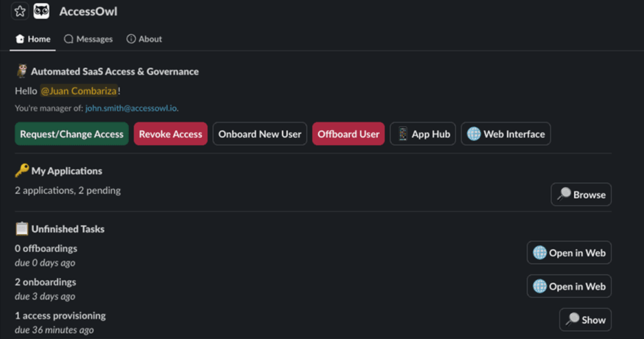Image resolution: width=644 pixels, height=339 pixels.
Task: Click the clipboard icon by Unfinished Tasks
Action: tap(22, 229)
